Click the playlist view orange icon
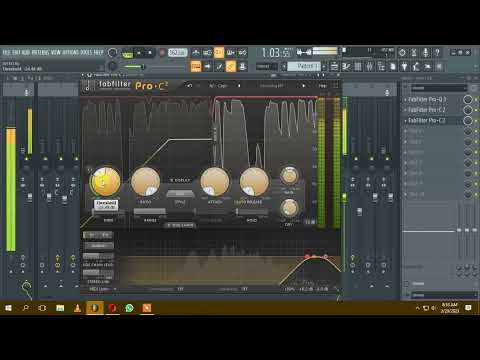Image resolution: width=480 pixels, height=360 pixels. pyautogui.click(x=196, y=66)
